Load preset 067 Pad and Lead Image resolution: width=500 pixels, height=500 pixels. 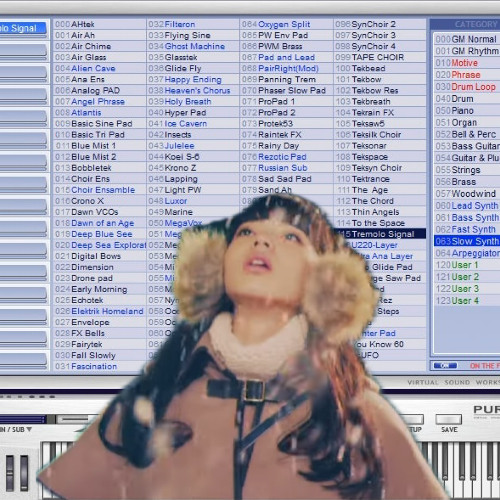point(286,57)
